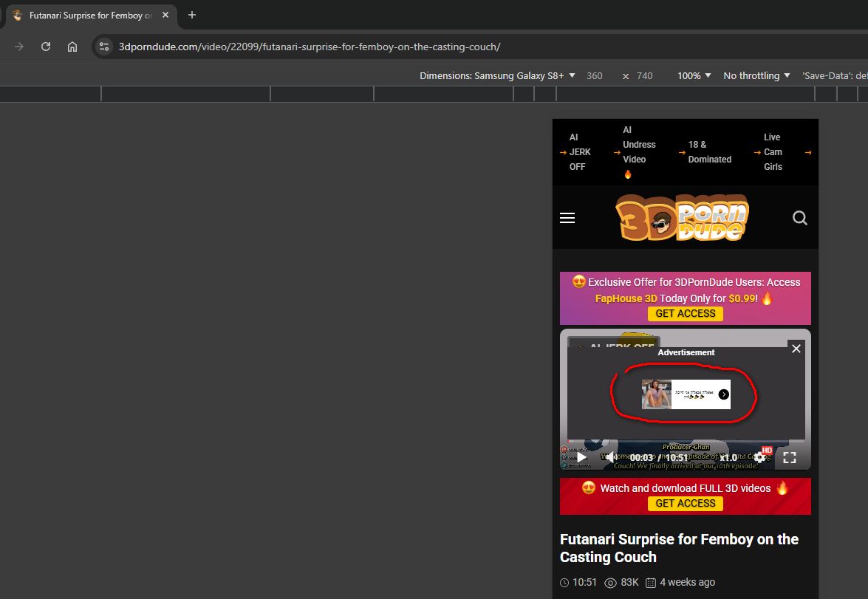Click the forward navigation arrow

coord(19,47)
